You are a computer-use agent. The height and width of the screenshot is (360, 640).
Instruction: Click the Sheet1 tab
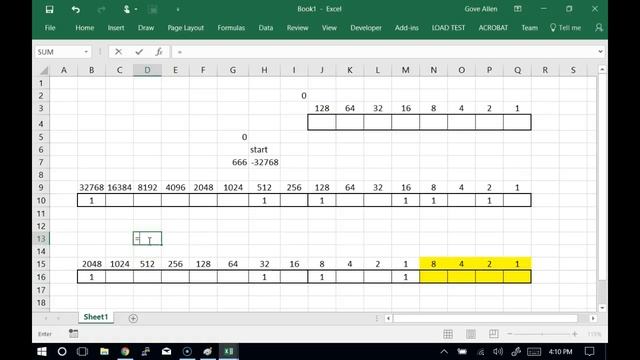click(x=96, y=317)
